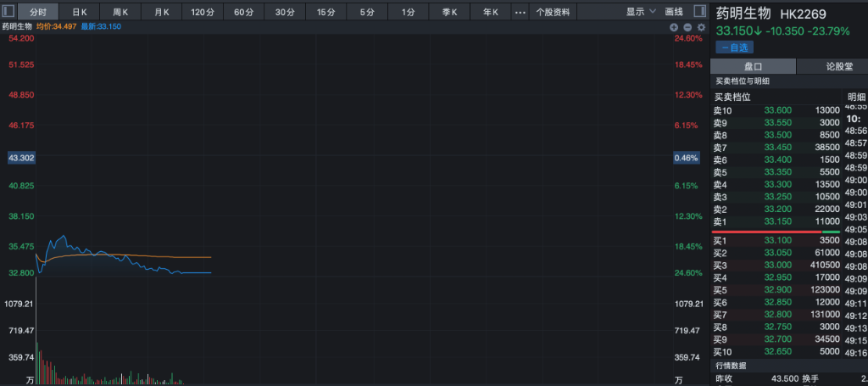Image resolution: width=868 pixels, height=386 pixels.
Task: Select 买1 row at 33.100
Action: pos(776,240)
